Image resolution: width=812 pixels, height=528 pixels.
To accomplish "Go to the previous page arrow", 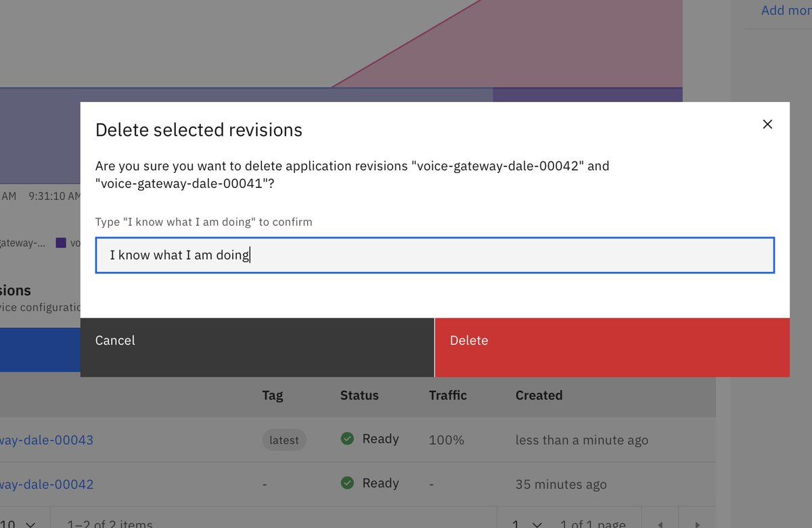I will [x=660, y=524].
